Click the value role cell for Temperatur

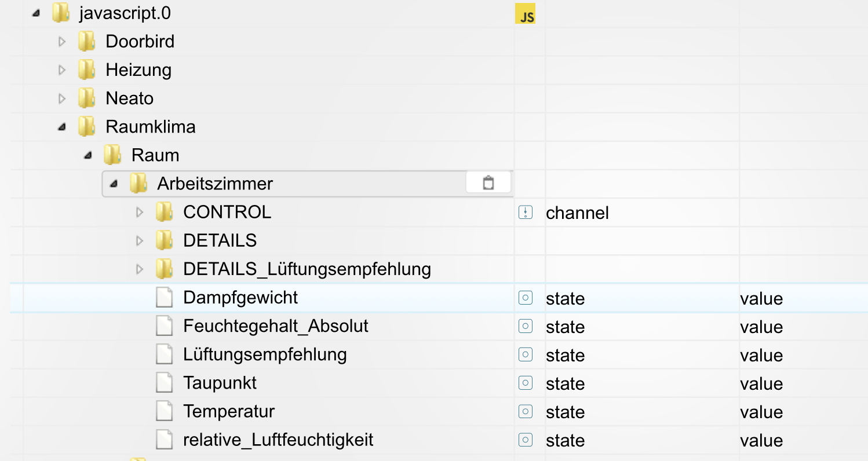[761, 412]
